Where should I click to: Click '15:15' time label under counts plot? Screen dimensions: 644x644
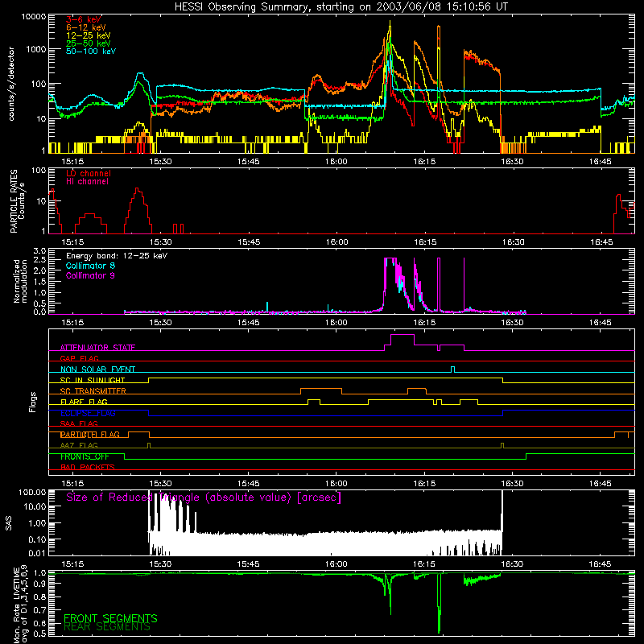[72, 162]
